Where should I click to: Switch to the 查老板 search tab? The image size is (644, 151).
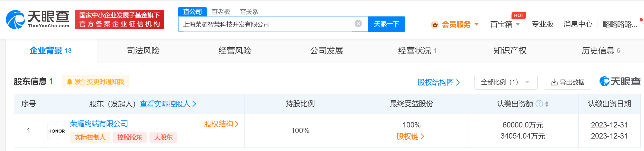(221, 12)
